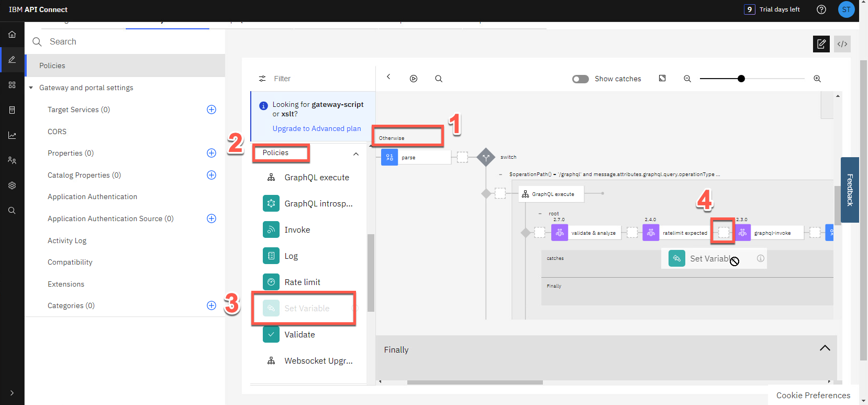This screenshot has height=405, width=868.
Task: Click Upgrade to Advanced plan link
Action: click(316, 128)
